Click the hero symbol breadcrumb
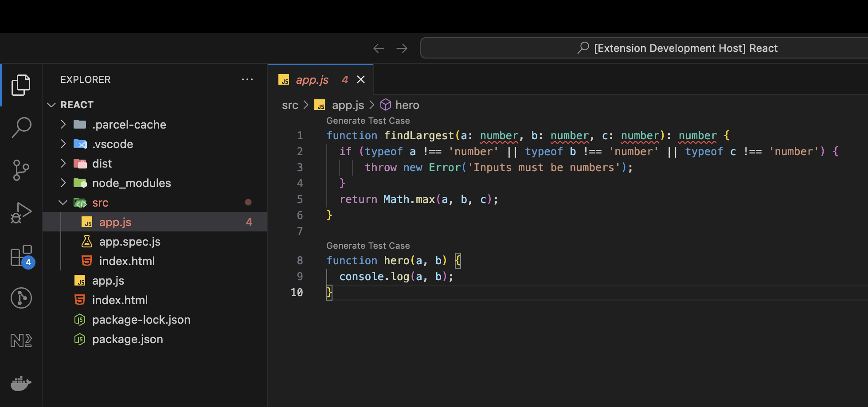868x407 pixels. click(407, 105)
